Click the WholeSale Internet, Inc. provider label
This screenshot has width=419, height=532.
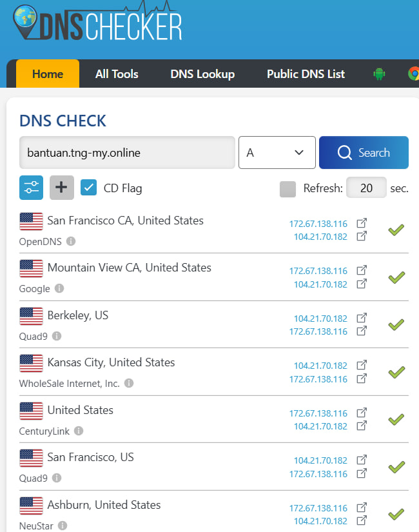(x=69, y=384)
